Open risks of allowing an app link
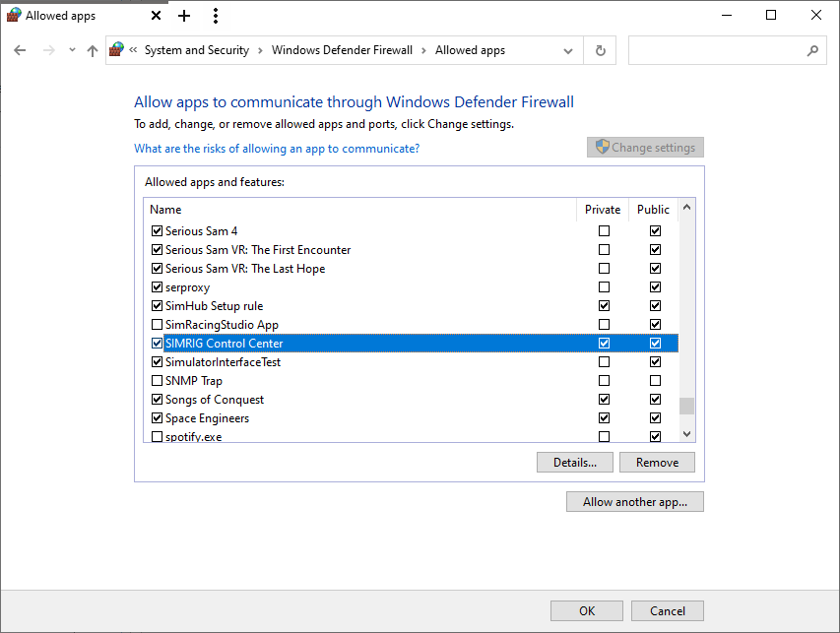This screenshot has width=840, height=633. click(x=277, y=149)
